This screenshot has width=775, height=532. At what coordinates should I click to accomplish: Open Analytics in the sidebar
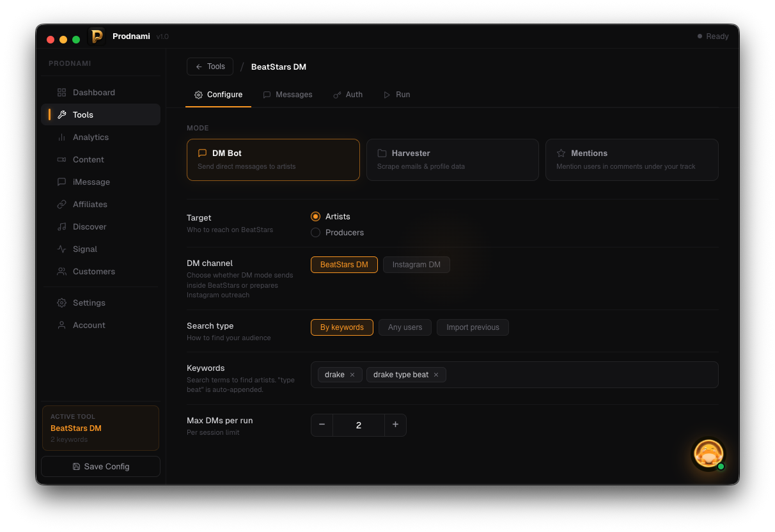pos(100,137)
